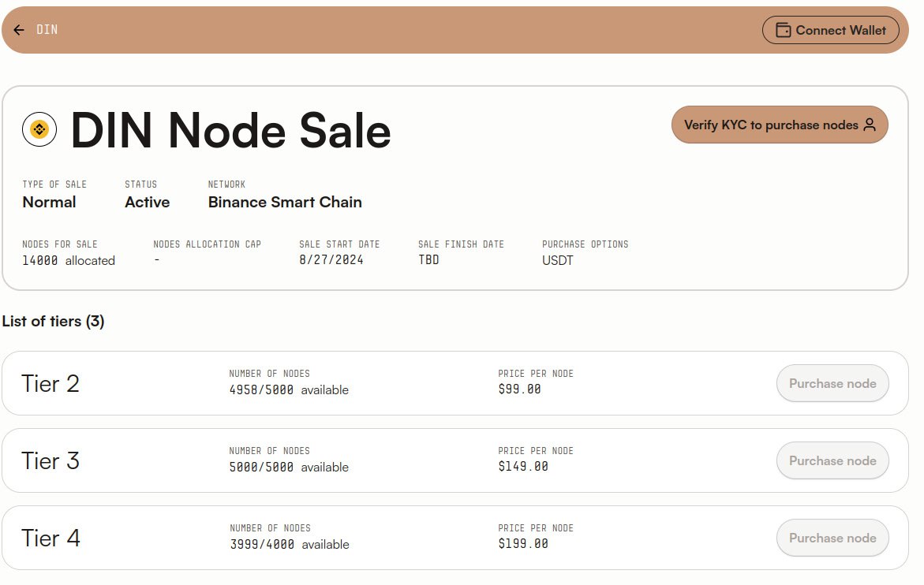Image resolution: width=924 pixels, height=585 pixels.
Task: Select the Tier 2 title
Action: tap(51, 384)
